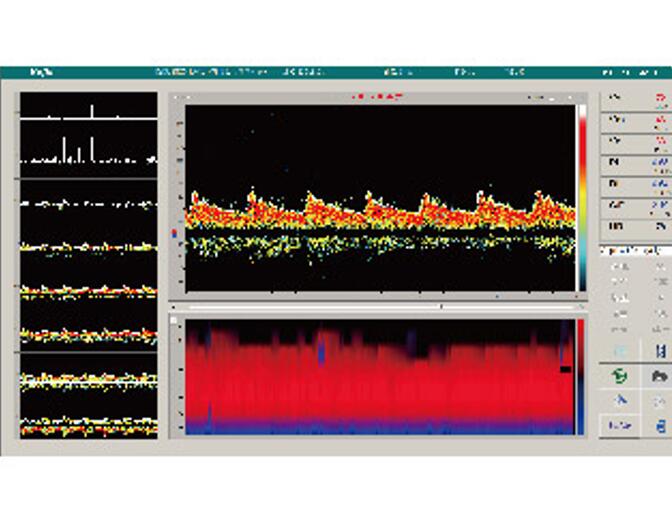Click the green circular arrows refresh icon
Viewport: 672px width, 512px height.
tap(618, 376)
